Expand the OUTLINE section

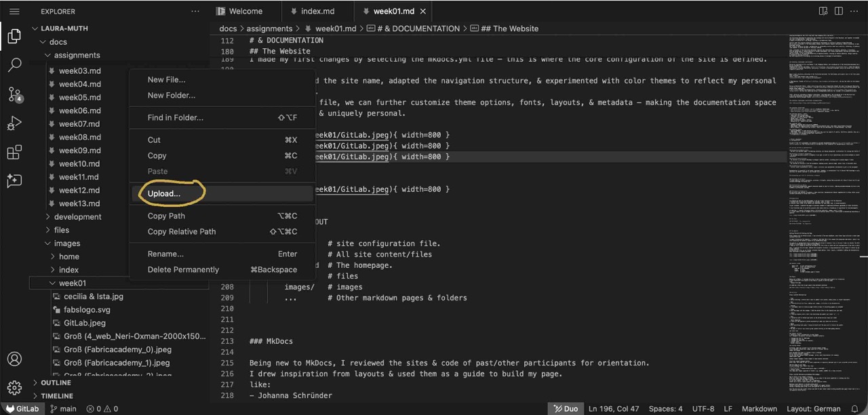(56, 382)
